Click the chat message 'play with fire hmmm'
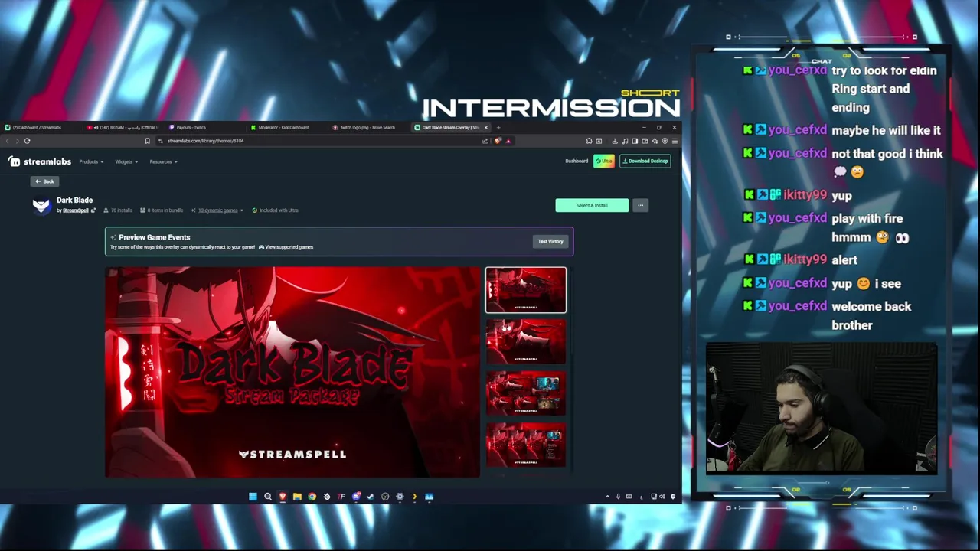This screenshot has width=980, height=551. tap(870, 228)
